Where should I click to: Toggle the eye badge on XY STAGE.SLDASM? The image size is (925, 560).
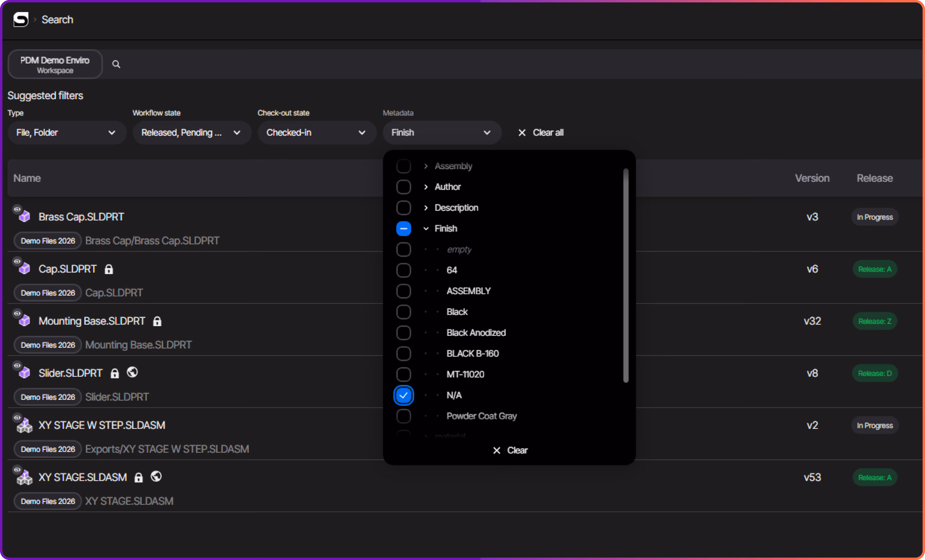click(17, 470)
